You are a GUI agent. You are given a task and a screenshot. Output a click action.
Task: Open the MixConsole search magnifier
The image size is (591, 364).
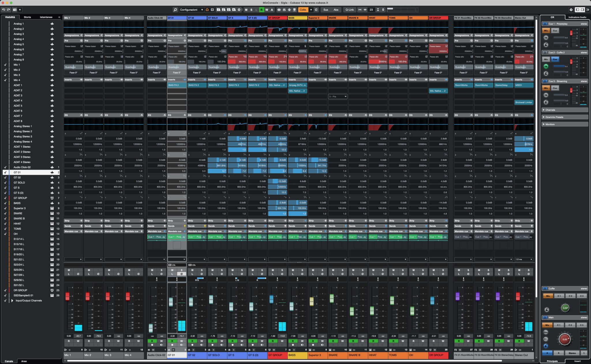point(175,10)
